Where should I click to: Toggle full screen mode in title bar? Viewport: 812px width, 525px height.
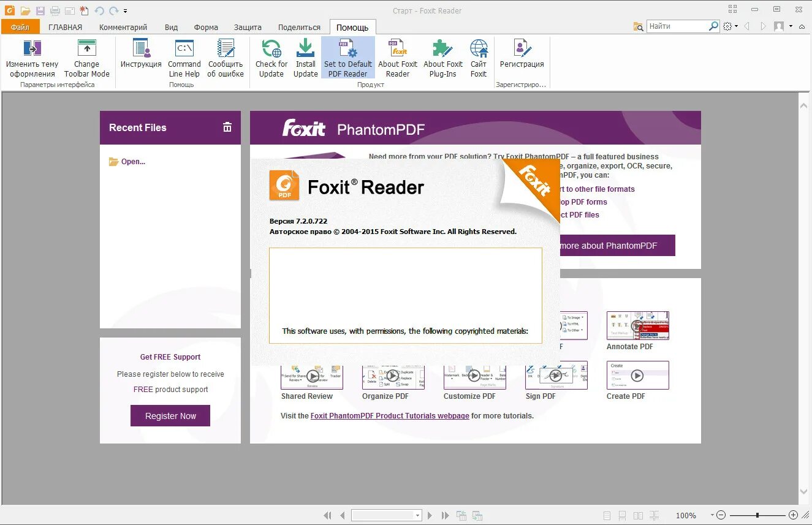pos(732,9)
